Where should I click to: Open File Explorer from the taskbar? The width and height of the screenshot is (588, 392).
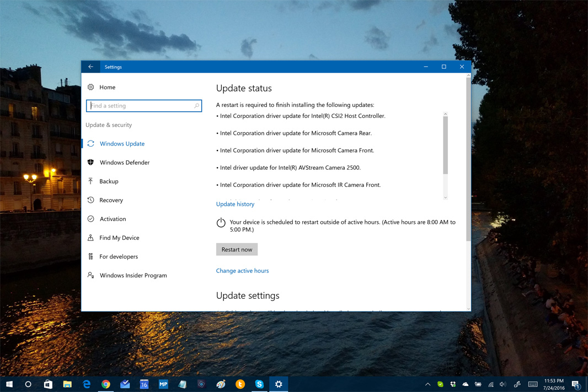(x=67, y=384)
